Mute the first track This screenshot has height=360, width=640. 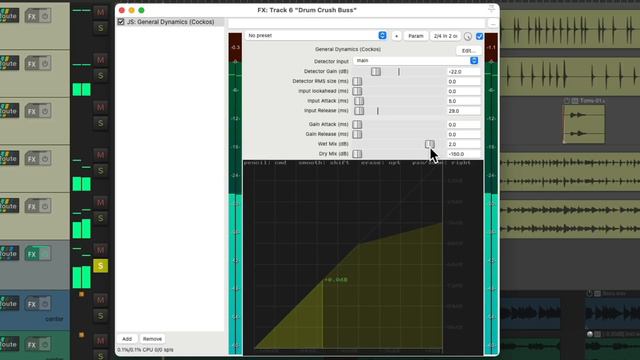tap(100, 12)
